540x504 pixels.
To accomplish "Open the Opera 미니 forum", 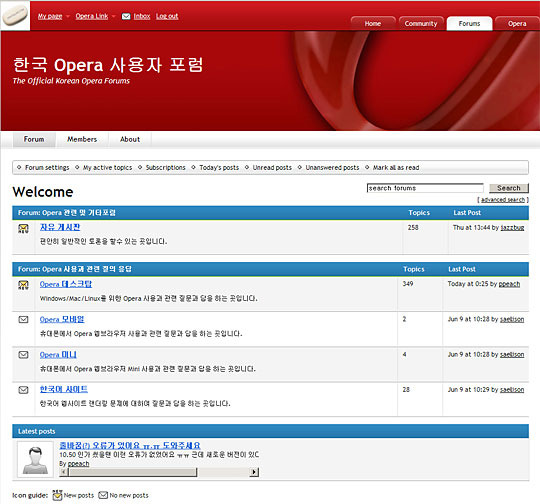I will tap(58, 354).
